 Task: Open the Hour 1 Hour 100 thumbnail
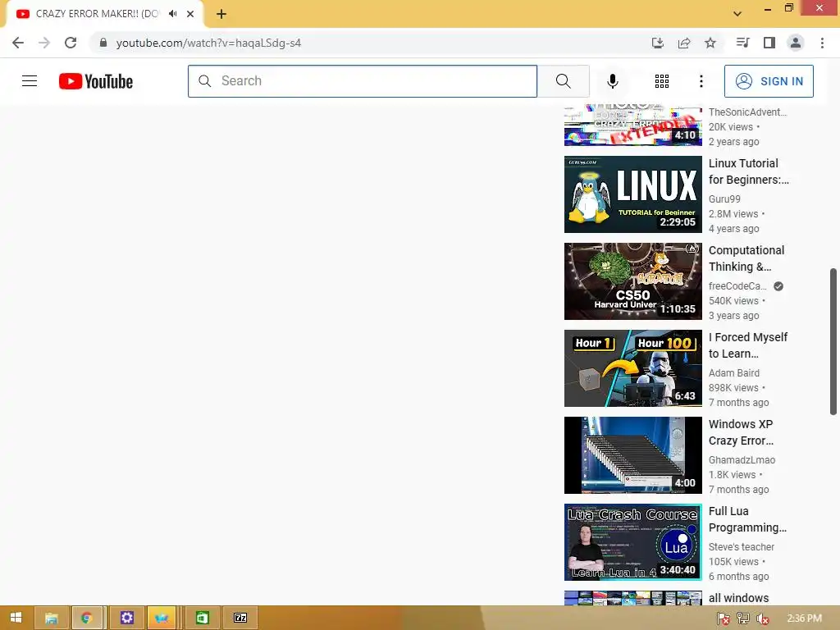632,368
